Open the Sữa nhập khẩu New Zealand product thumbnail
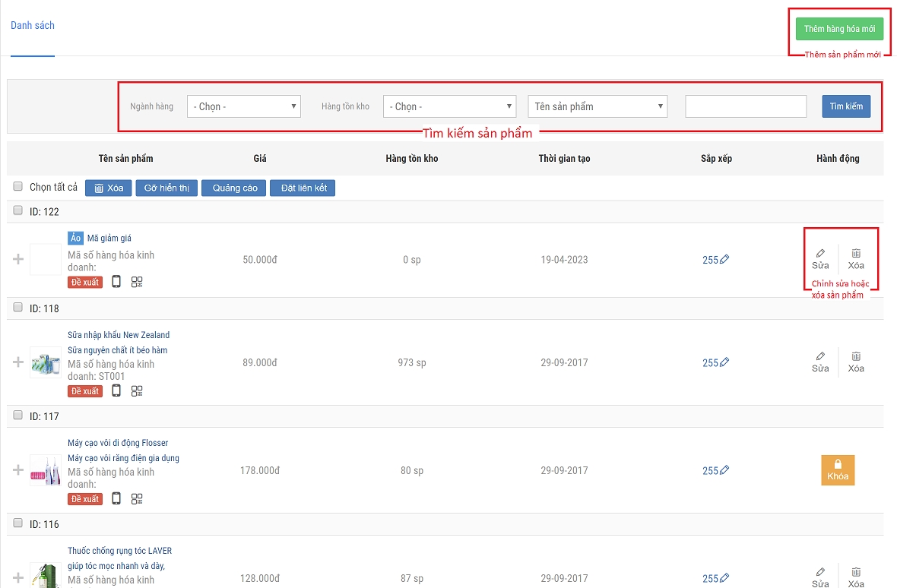 [45, 362]
